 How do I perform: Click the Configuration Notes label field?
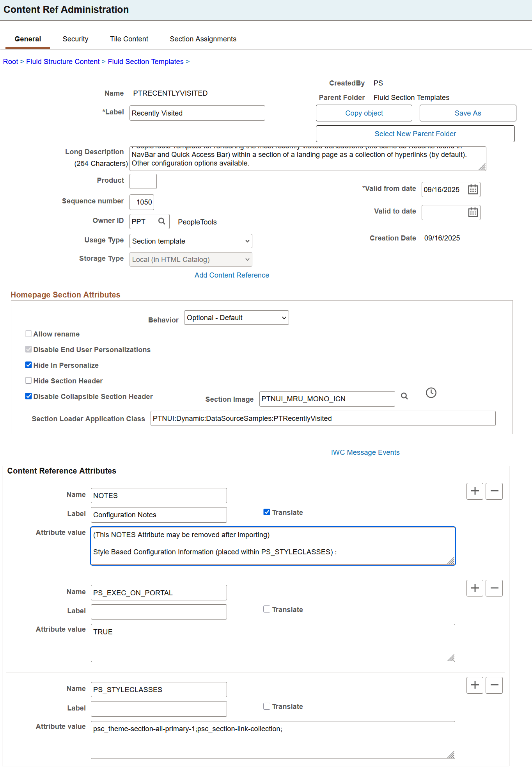coord(159,515)
